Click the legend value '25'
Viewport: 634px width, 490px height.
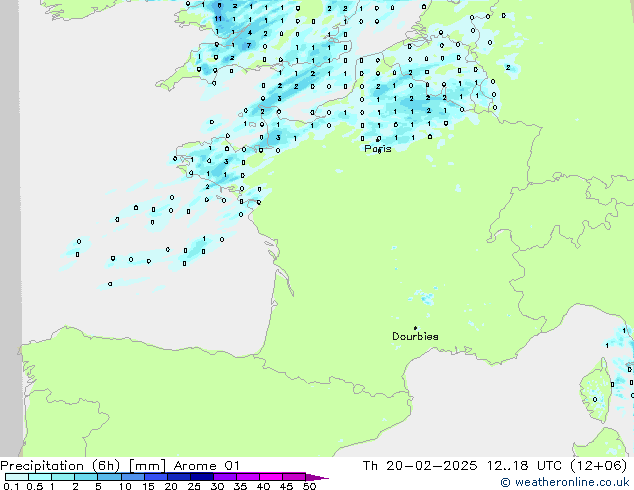click(x=194, y=486)
